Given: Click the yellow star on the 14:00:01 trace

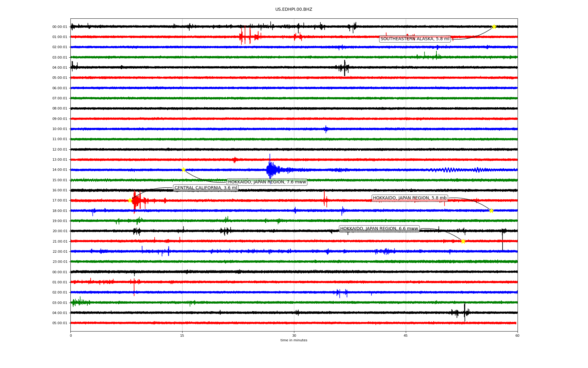Looking at the screenshot, I should pos(183,170).
